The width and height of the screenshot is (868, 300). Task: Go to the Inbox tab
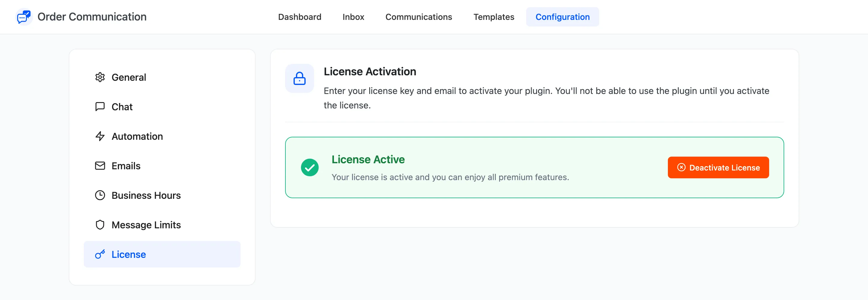[x=354, y=17]
